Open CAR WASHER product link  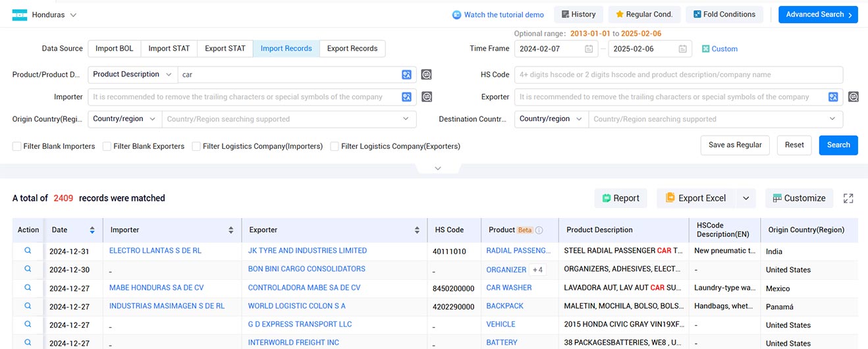(509, 288)
